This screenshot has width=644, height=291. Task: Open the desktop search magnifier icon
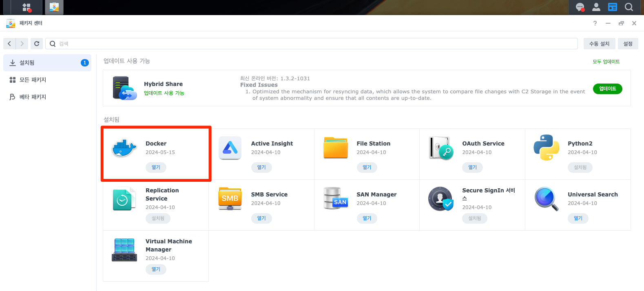click(629, 7)
